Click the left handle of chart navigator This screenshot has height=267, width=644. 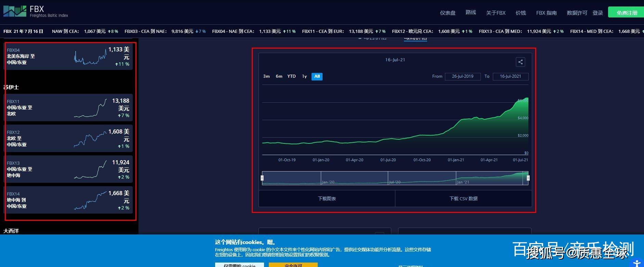click(262, 178)
